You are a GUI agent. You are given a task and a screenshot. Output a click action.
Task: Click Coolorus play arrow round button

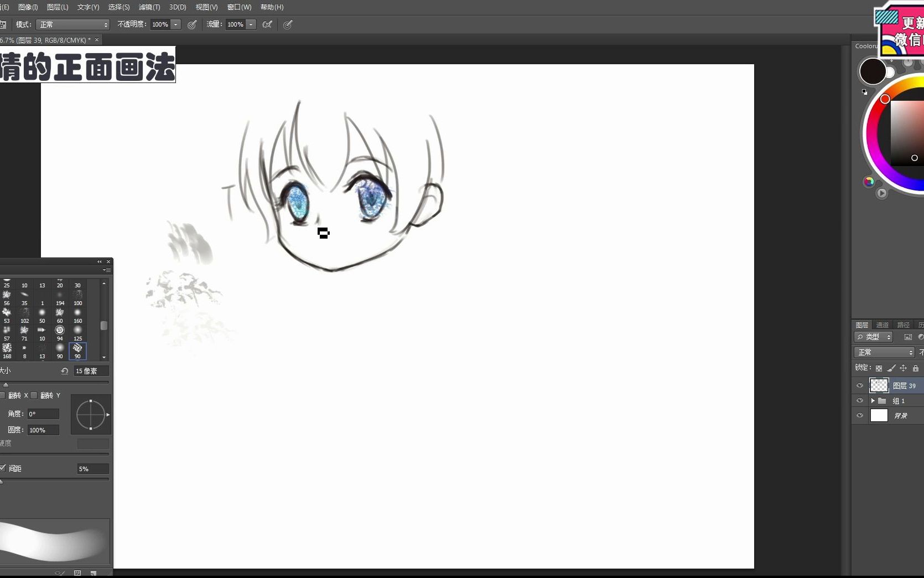(x=882, y=193)
